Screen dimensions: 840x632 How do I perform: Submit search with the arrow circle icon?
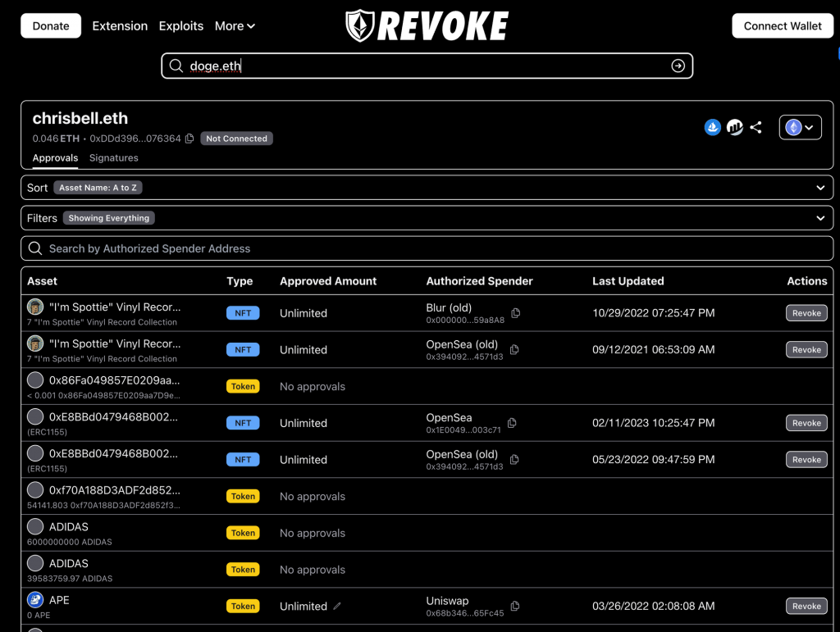[x=678, y=66]
